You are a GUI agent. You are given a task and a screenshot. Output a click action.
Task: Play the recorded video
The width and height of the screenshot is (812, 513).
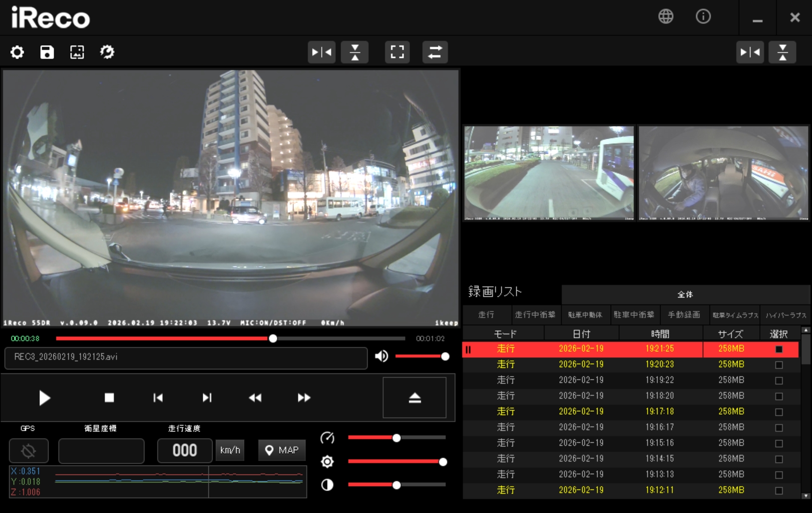click(x=44, y=398)
